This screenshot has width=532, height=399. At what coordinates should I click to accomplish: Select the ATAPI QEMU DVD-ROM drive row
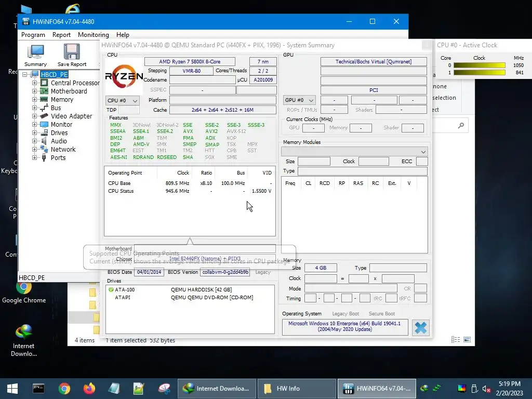tap(190, 297)
